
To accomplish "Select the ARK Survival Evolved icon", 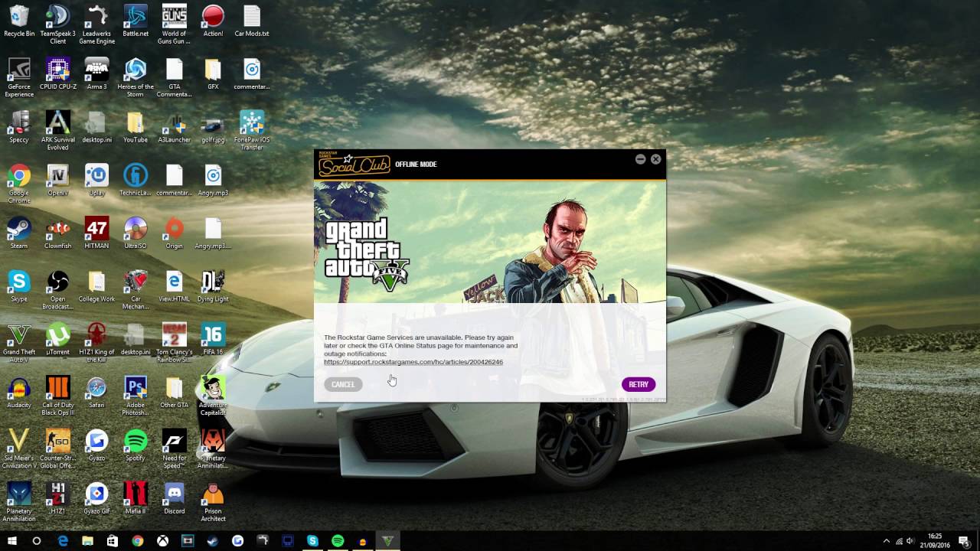I will coord(58,130).
